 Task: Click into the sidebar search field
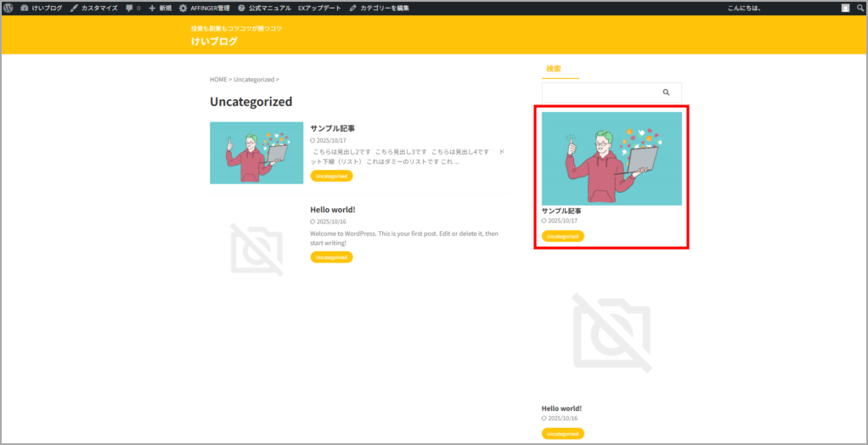(599, 93)
